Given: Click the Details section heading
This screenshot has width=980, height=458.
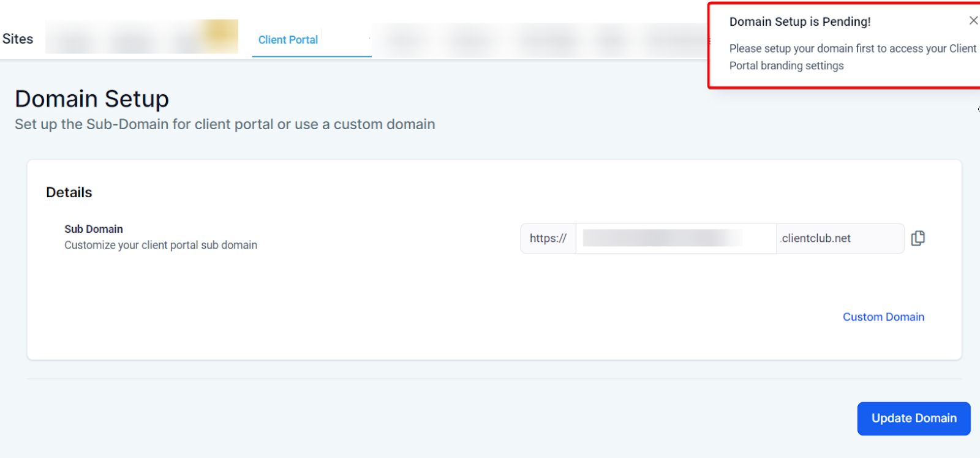Looking at the screenshot, I should pyautogui.click(x=69, y=192).
